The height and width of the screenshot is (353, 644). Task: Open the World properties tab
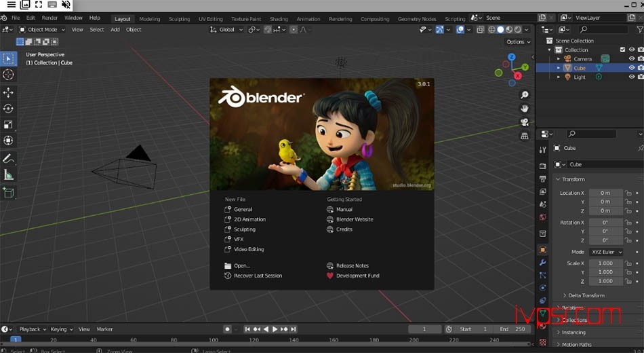point(542,217)
